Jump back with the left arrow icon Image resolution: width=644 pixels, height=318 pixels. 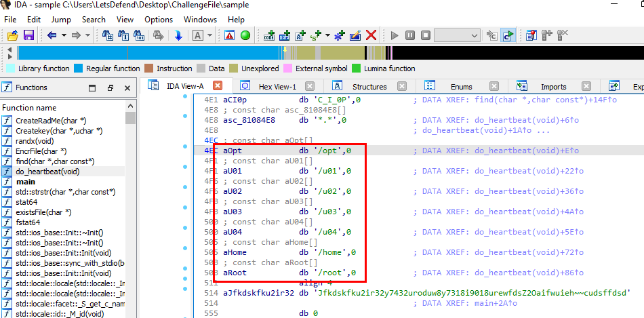[x=52, y=35]
